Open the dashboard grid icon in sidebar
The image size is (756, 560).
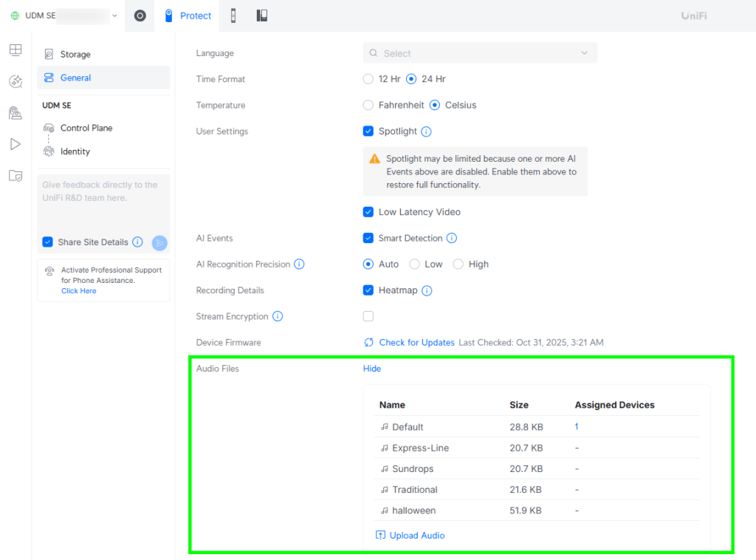pyautogui.click(x=16, y=50)
